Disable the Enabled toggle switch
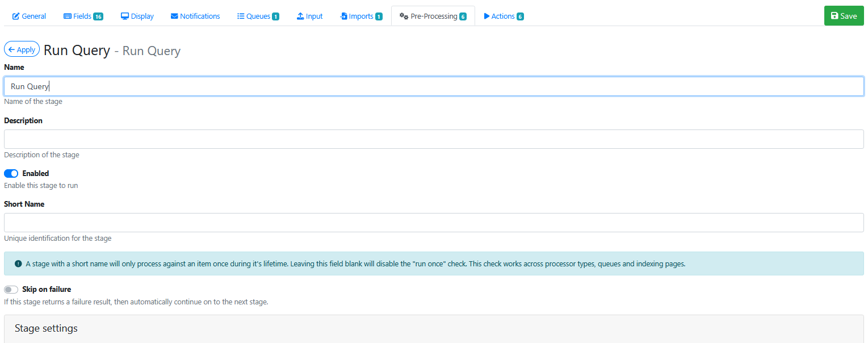This screenshot has height=343, width=868. pos(11,174)
